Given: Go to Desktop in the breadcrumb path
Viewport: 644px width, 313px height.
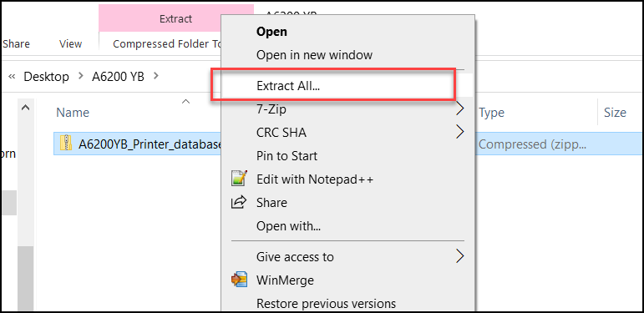Looking at the screenshot, I should [47, 76].
